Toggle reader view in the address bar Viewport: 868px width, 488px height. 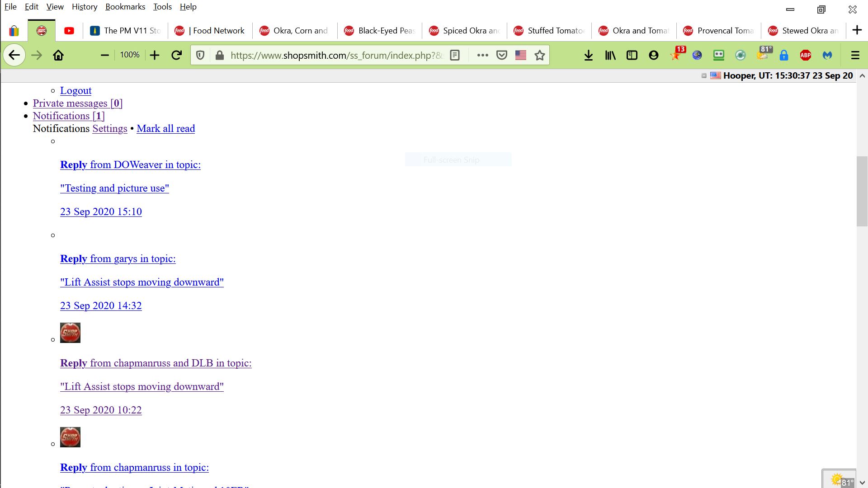point(455,55)
